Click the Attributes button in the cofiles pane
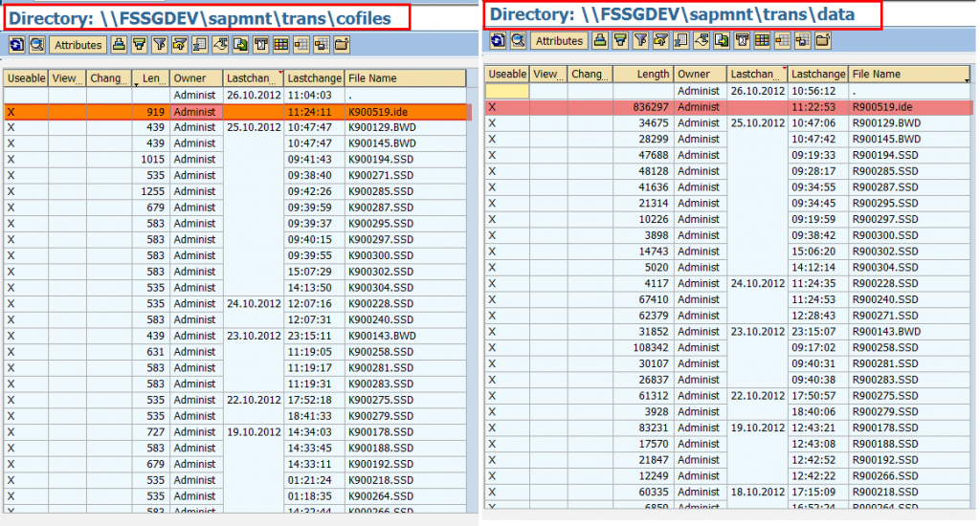The image size is (980, 526). [78, 44]
